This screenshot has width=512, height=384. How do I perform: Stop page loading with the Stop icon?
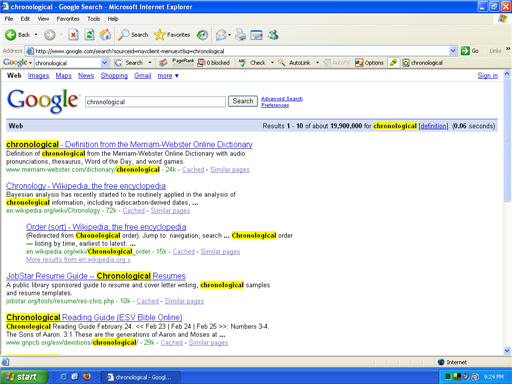coord(73,35)
